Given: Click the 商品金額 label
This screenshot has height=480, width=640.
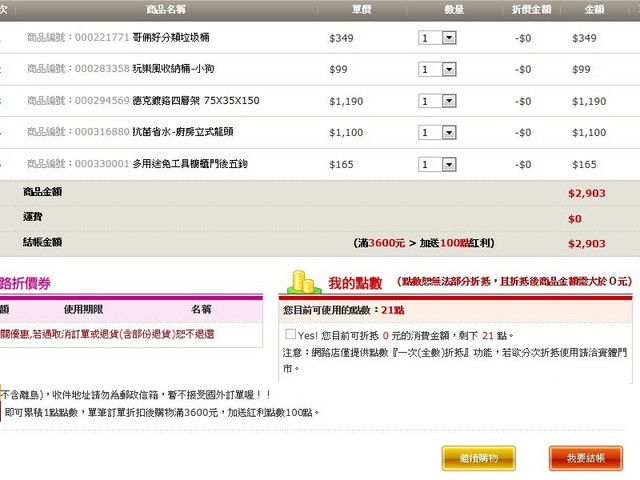Looking at the screenshot, I should (x=42, y=192).
